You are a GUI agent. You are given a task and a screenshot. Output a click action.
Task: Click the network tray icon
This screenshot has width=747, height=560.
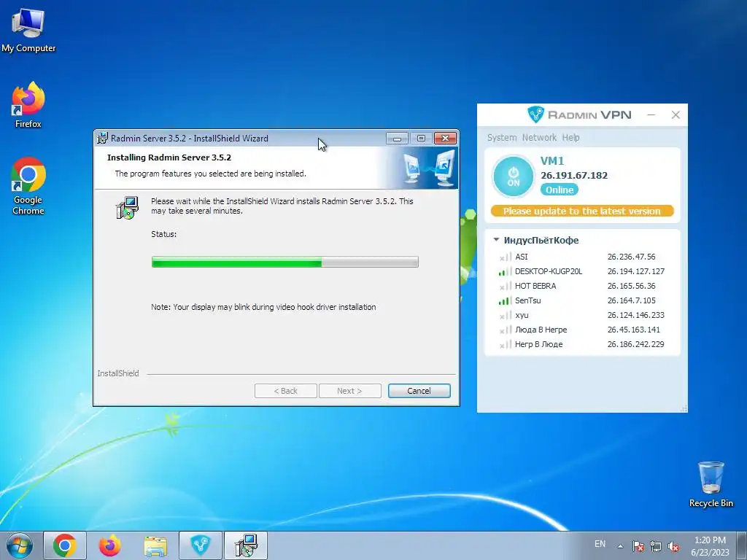[656, 546]
